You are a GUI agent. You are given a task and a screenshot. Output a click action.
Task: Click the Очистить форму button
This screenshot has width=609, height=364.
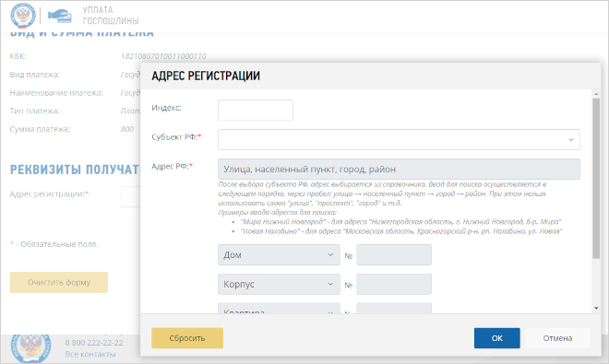[x=59, y=282]
